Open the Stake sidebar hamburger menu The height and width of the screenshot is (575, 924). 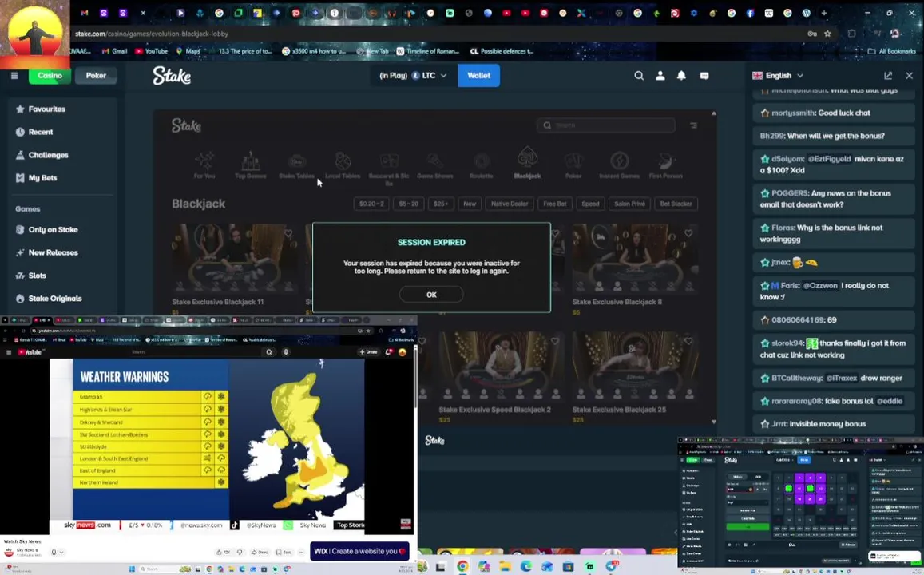[x=14, y=75]
